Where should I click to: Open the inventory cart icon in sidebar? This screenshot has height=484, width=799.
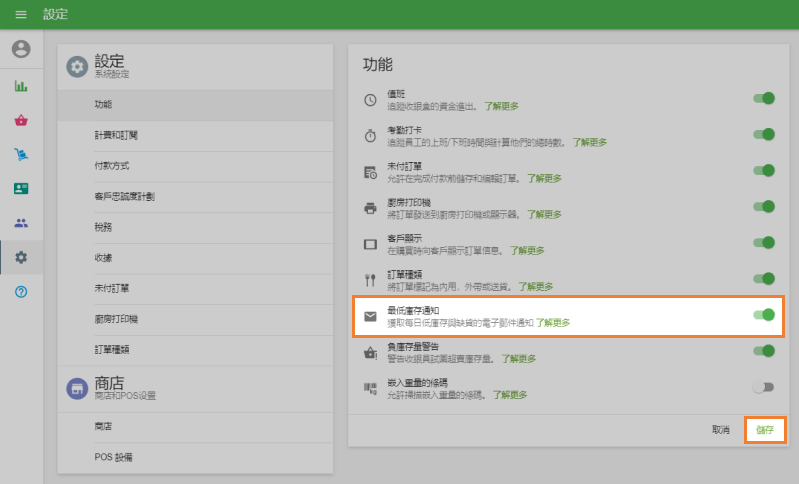(x=21, y=154)
